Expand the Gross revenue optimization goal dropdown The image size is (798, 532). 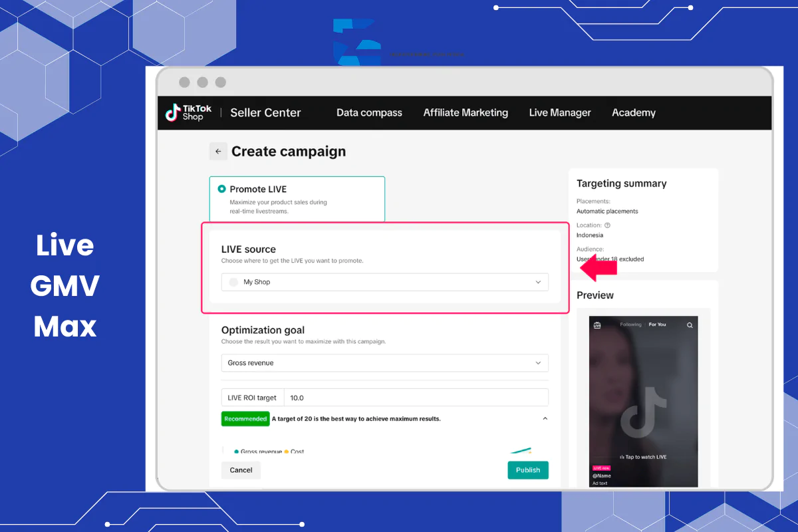click(385, 363)
